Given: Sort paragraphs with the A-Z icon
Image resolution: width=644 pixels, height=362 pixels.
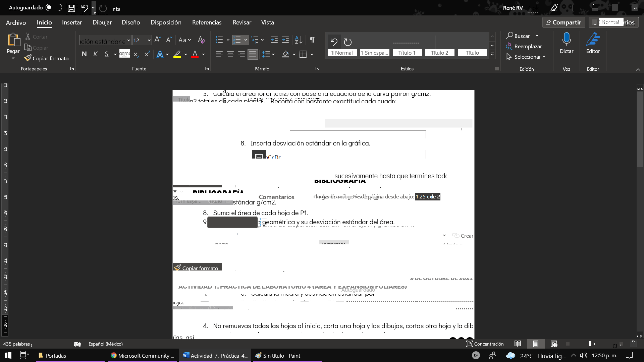Looking at the screenshot, I should click(299, 40).
